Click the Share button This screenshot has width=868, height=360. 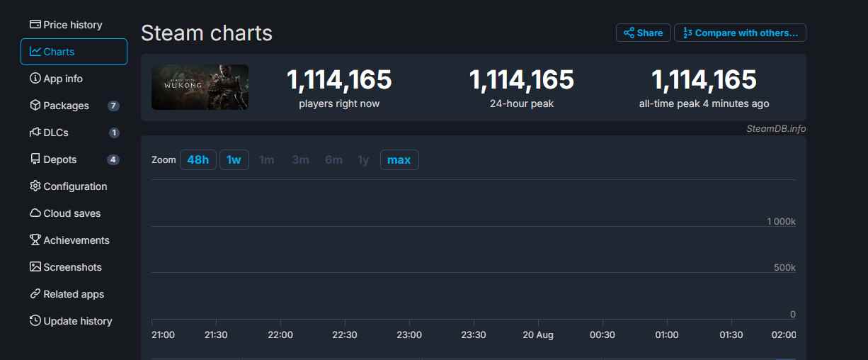tap(643, 33)
